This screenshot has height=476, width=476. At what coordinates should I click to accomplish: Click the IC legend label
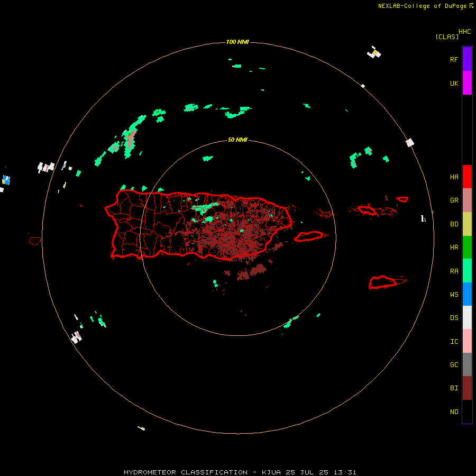[454, 342]
